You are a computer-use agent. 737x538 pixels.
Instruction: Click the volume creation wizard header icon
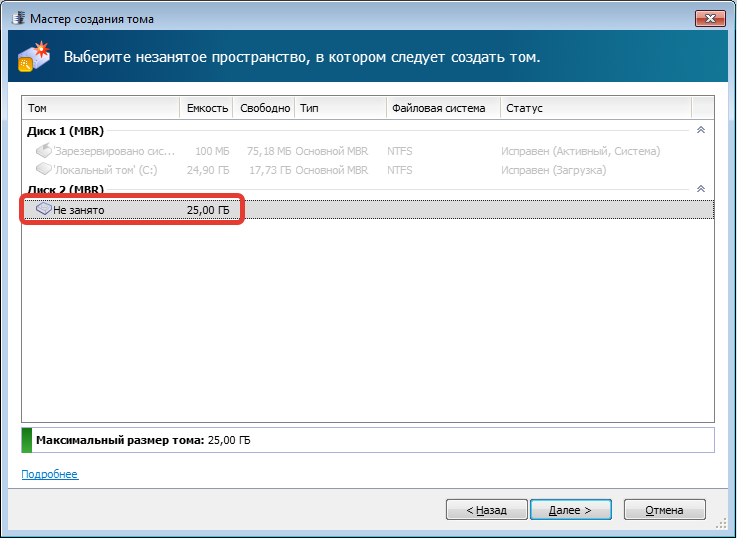tap(34, 56)
